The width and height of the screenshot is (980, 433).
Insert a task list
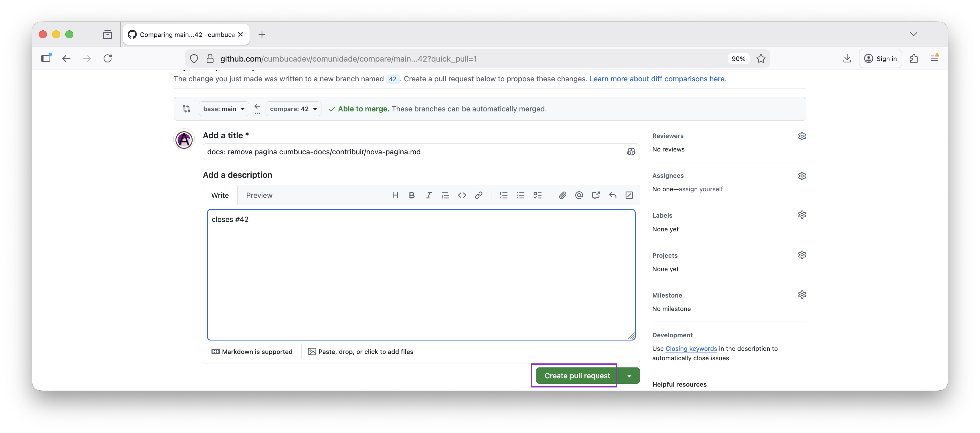coord(537,195)
